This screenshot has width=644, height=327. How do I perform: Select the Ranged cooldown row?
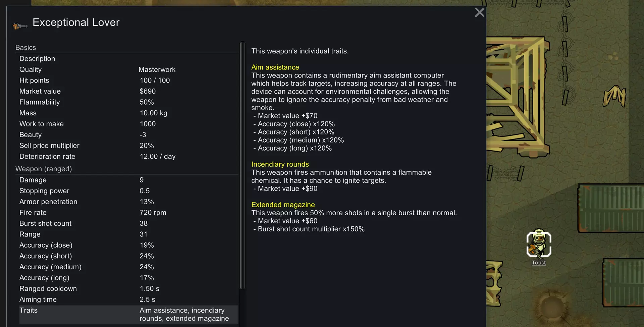click(x=127, y=289)
